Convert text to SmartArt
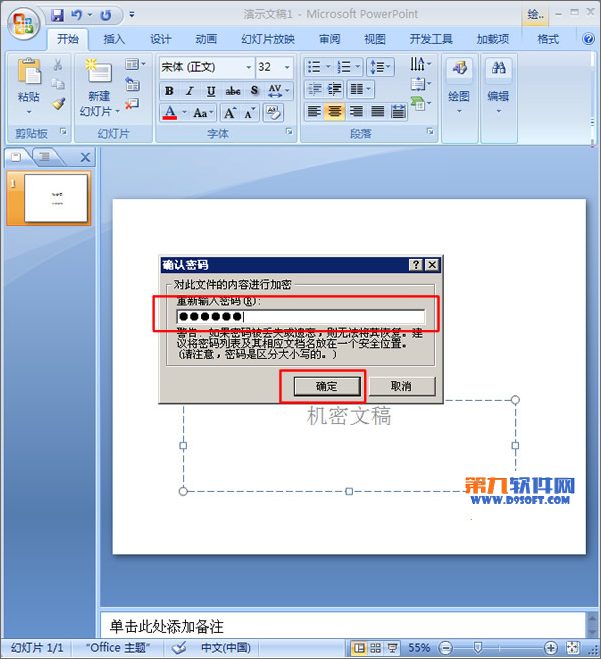This screenshot has height=659, width=601. point(421,103)
